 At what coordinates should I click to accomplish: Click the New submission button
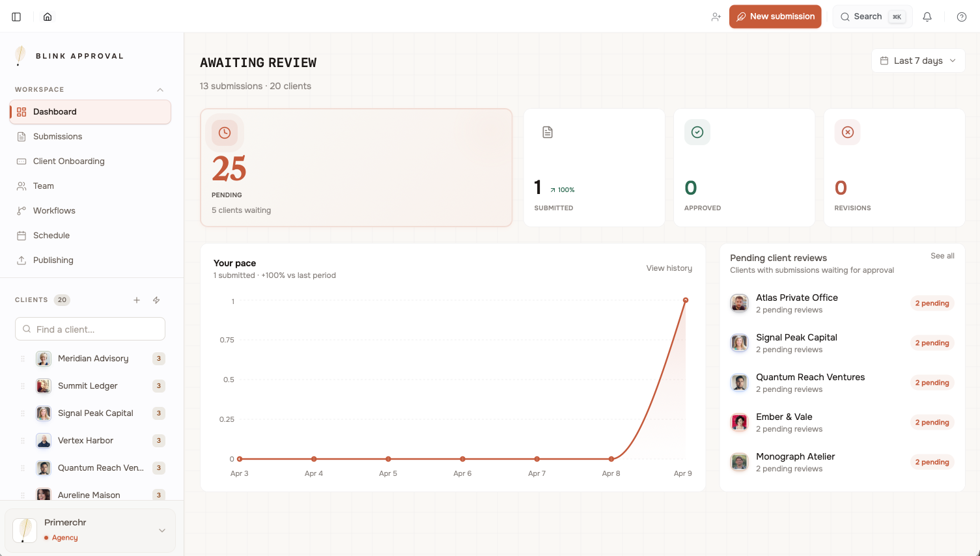point(775,17)
